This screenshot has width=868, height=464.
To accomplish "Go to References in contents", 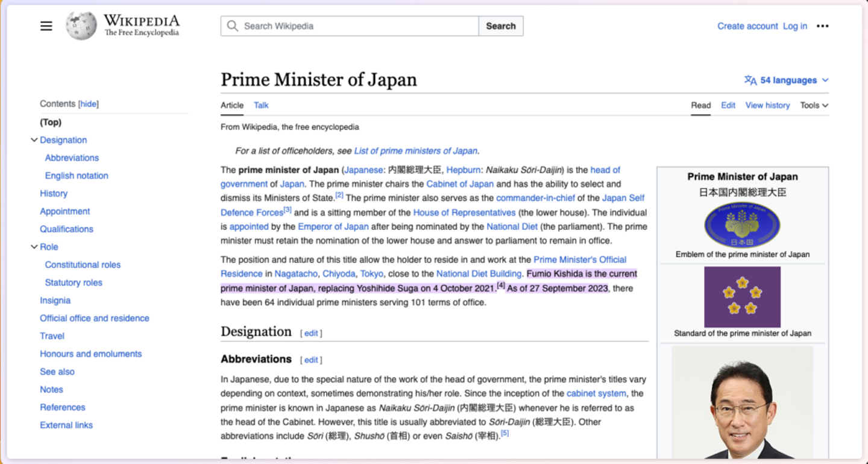I will point(63,407).
